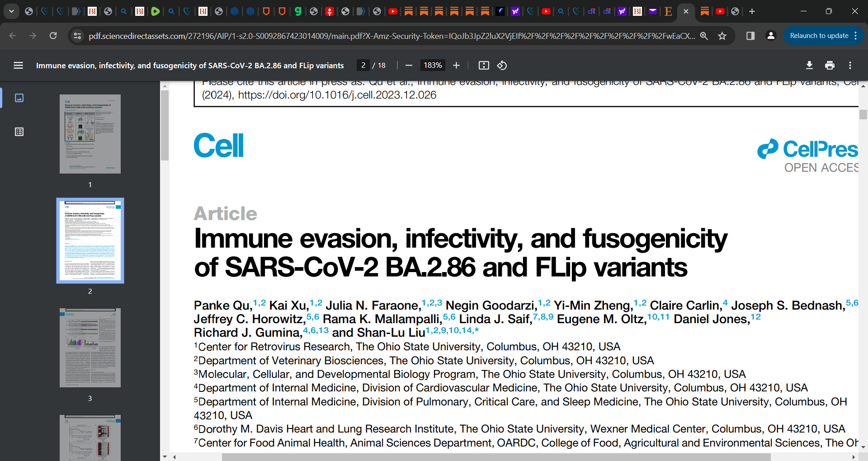
Task: Switch to the purple envelope mail tab
Action: [x=652, y=11]
